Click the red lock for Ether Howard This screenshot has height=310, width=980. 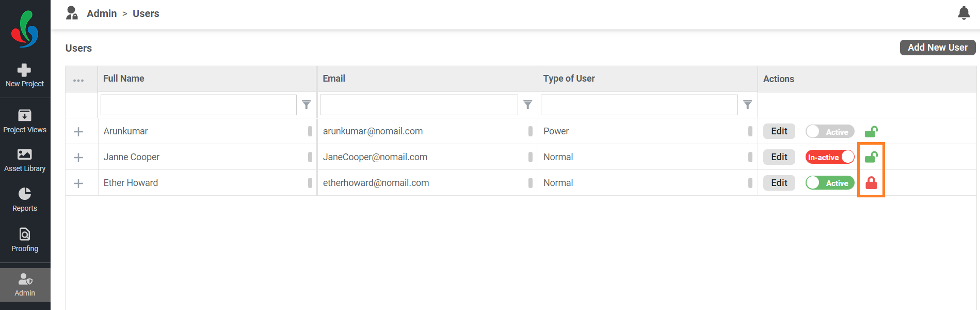pyautogui.click(x=871, y=183)
